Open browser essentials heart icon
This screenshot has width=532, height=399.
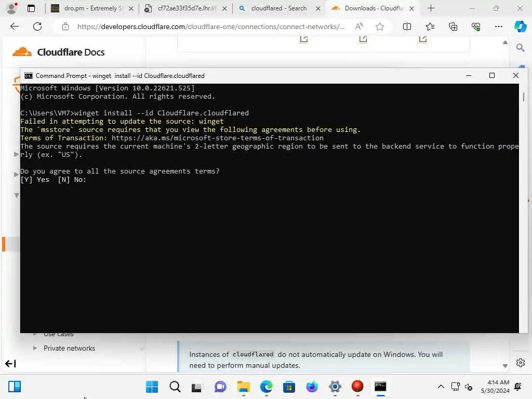pyautogui.click(x=476, y=26)
